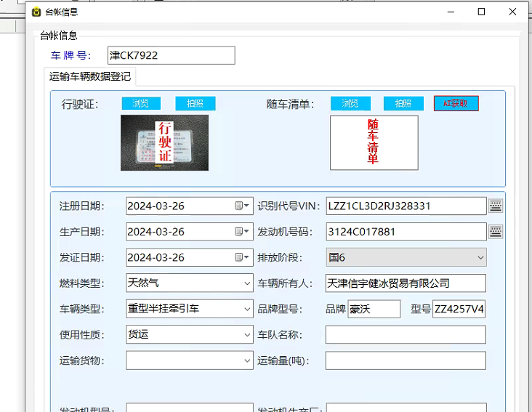532x412 pixels.
Task: Expand the empty 运输货物 dropdown
Action: tap(246, 360)
